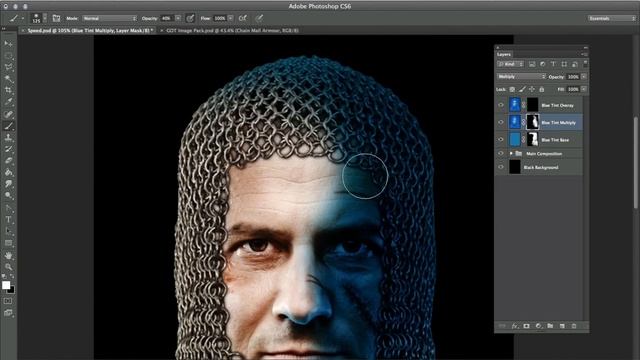The width and height of the screenshot is (640, 360).
Task: Click the Blue Tint Multiply mask thumbnail
Action: pos(532,122)
